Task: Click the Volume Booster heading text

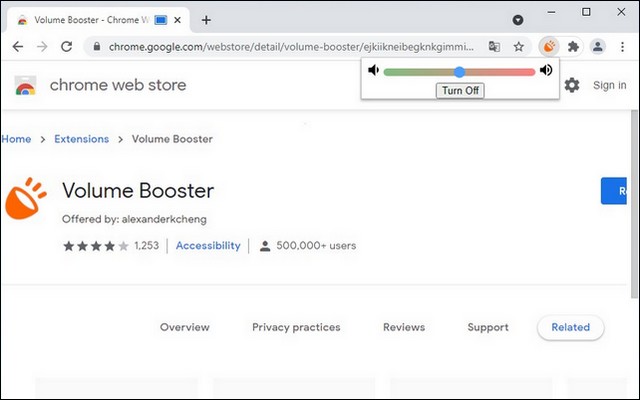Action: (x=138, y=191)
